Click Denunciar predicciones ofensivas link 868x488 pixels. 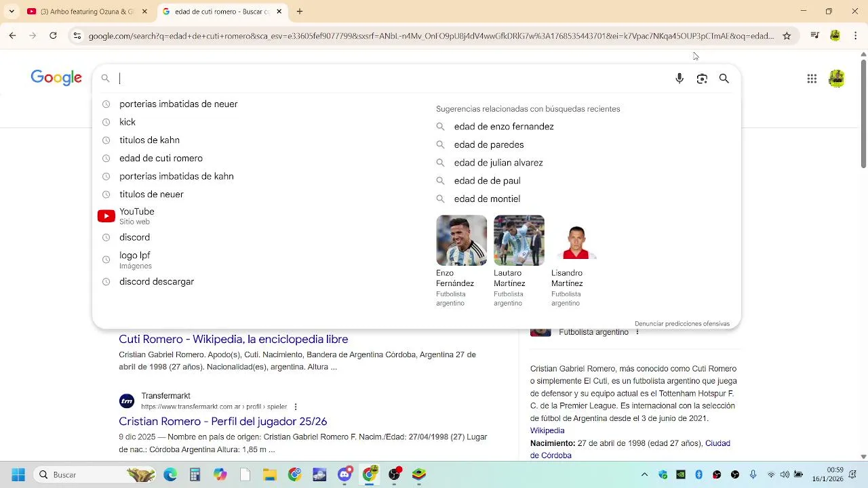click(x=682, y=324)
